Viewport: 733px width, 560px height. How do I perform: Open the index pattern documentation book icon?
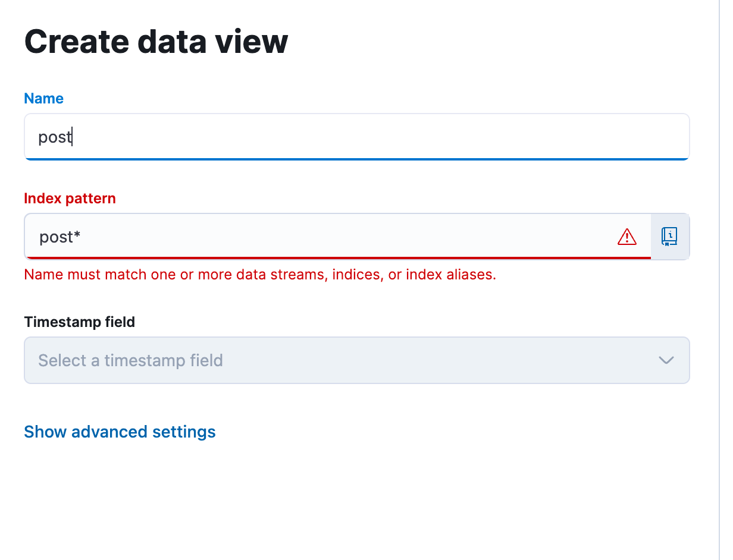coord(670,237)
